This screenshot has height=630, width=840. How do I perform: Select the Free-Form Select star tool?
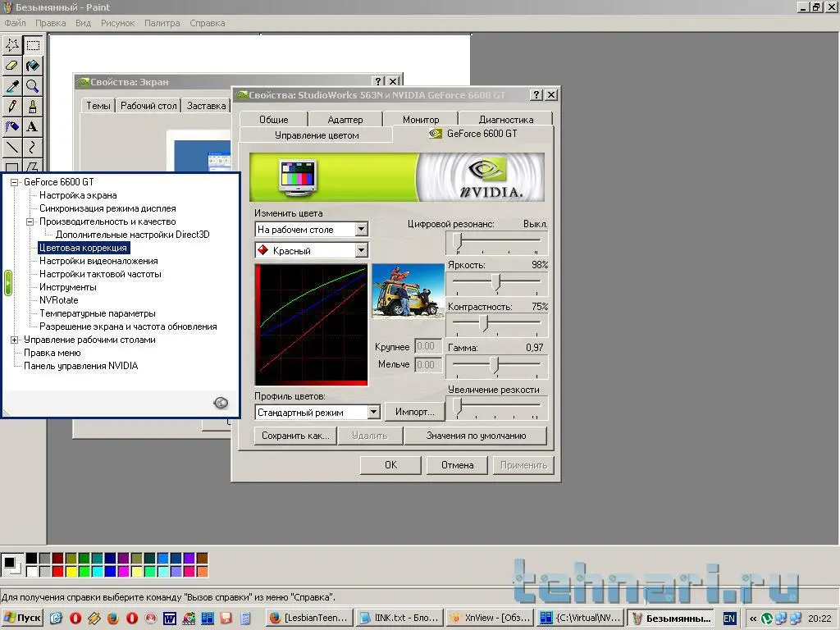coord(12,44)
